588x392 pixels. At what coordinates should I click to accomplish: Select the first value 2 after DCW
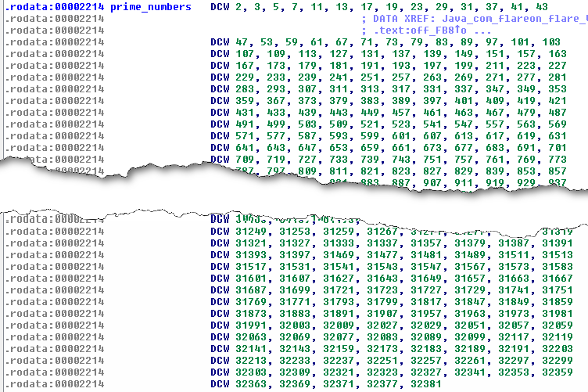point(238,6)
